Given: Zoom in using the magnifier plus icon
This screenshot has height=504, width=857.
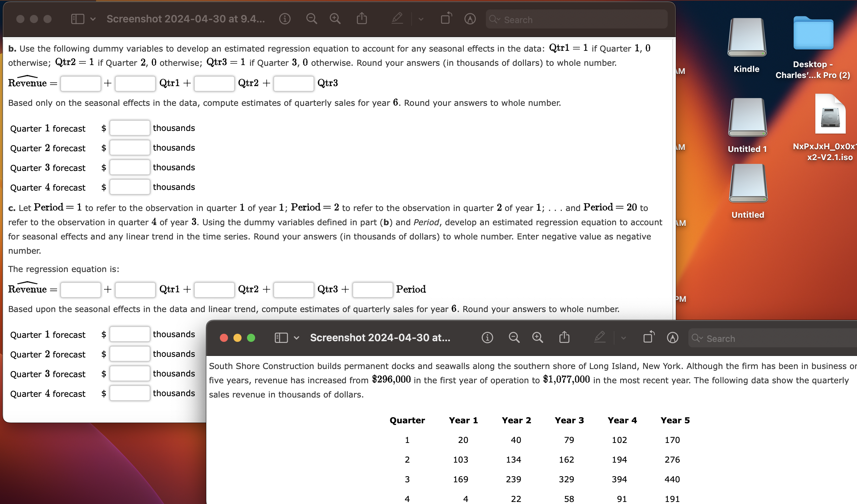Looking at the screenshot, I should click(x=335, y=19).
